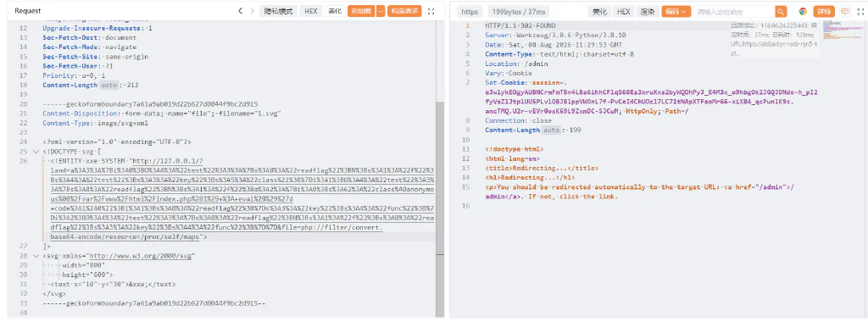The width and height of the screenshot is (868, 322).
Task: Open dropdown arrow next to 热加载 button
Action: click(x=380, y=11)
